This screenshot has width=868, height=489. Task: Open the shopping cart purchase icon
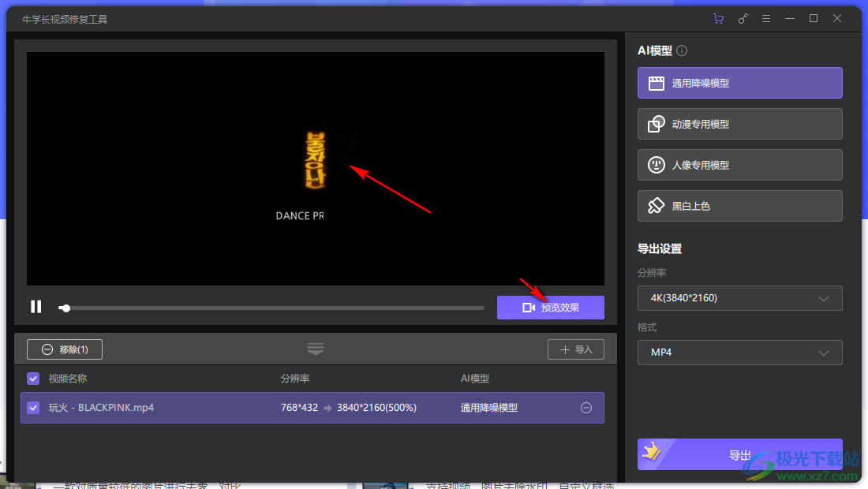click(x=718, y=19)
